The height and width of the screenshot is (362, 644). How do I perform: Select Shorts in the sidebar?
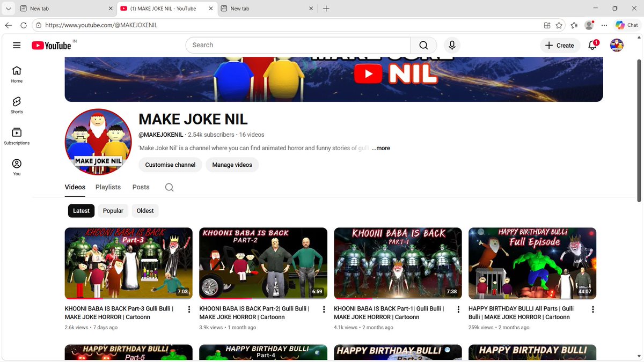pyautogui.click(x=17, y=105)
